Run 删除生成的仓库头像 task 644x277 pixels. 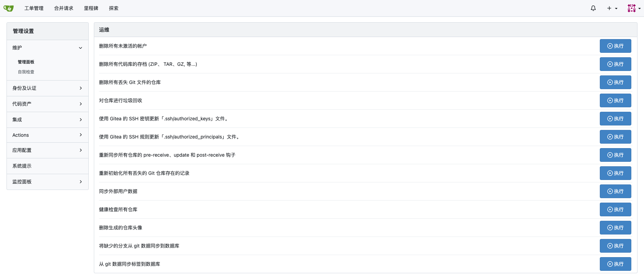(615, 228)
